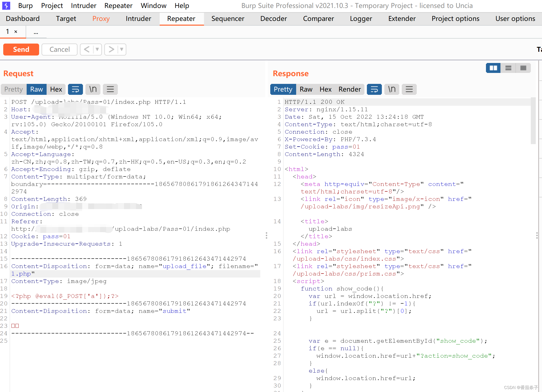542x392 pixels.
Task: Expand forward history dropdown arrow
Action: point(122,49)
